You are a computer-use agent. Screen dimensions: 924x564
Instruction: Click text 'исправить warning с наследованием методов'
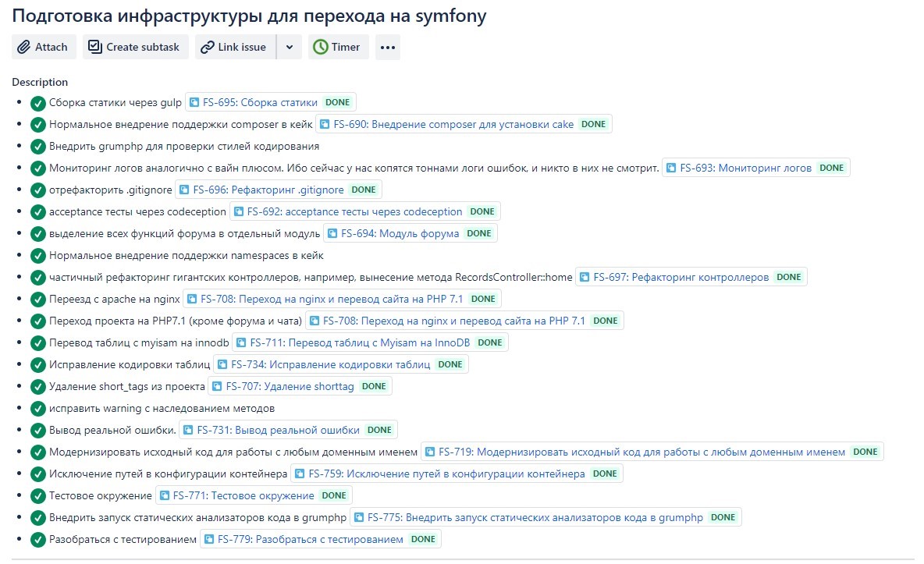(x=162, y=408)
